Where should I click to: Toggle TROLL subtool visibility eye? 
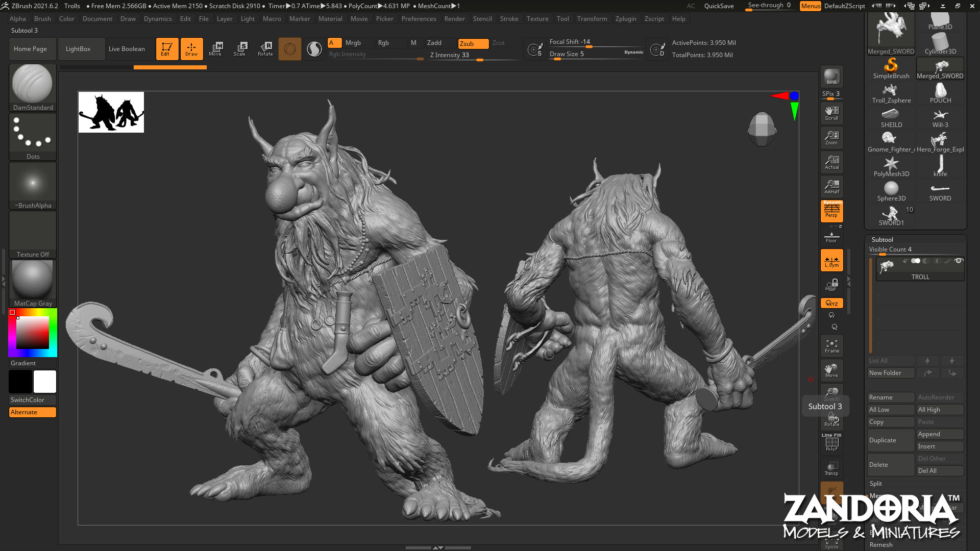click(959, 261)
